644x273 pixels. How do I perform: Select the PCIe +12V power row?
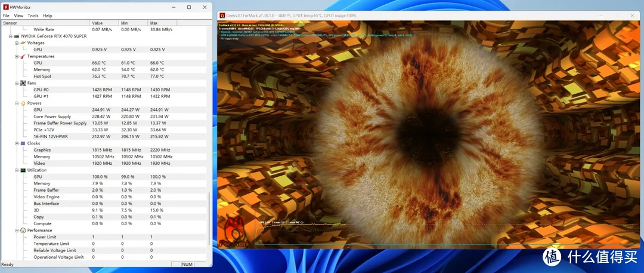(105, 130)
